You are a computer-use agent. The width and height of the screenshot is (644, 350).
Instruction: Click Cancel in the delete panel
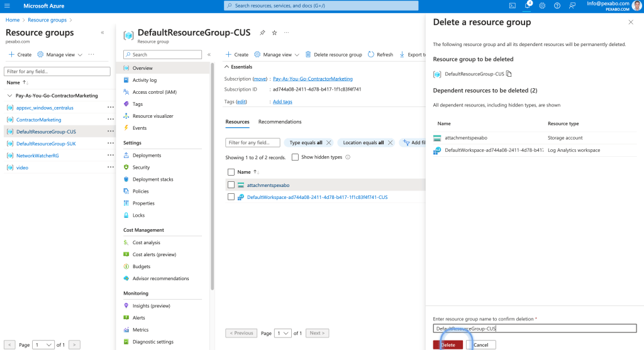[x=480, y=345]
